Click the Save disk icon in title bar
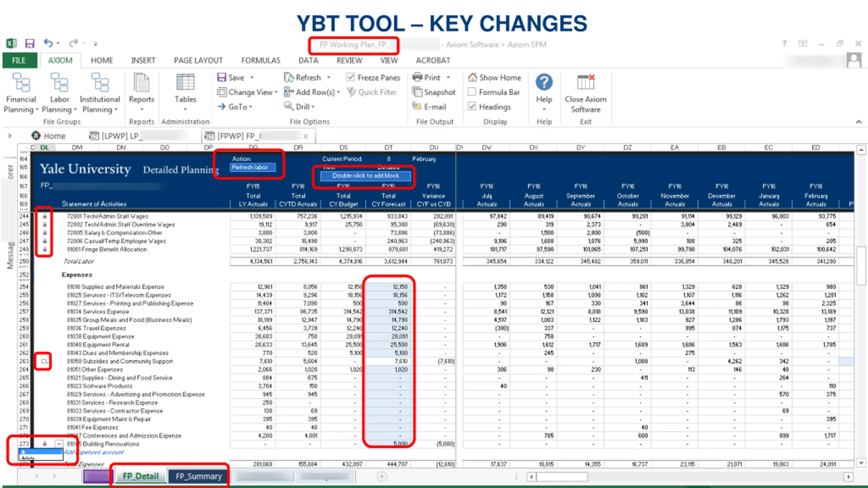The image size is (868, 488). pos(30,43)
